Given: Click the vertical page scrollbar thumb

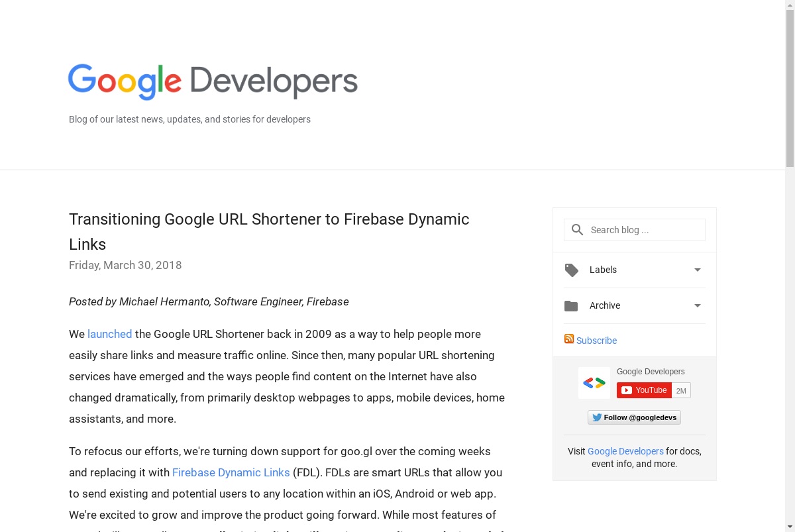Looking at the screenshot, I should 790,88.
